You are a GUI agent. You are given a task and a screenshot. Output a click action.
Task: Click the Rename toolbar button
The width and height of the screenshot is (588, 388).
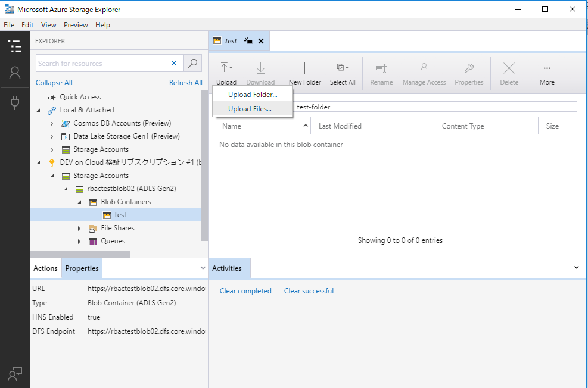click(x=381, y=74)
